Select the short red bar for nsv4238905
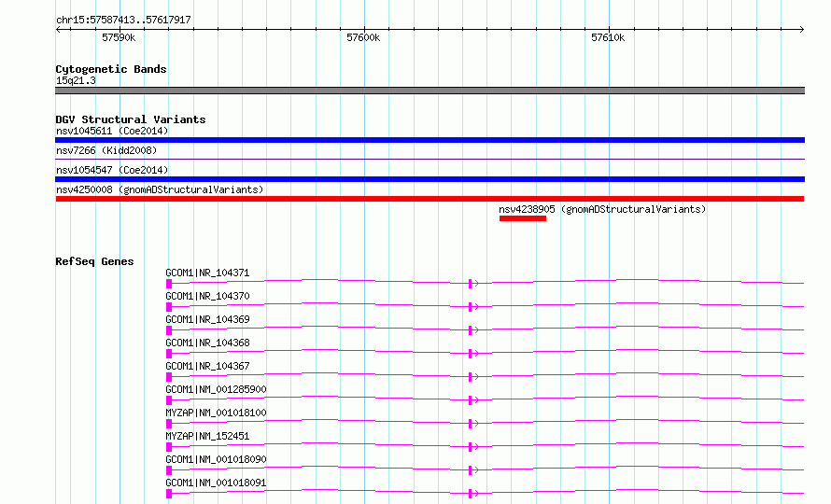Viewport: 831px width, 504px height. [523, 218]
